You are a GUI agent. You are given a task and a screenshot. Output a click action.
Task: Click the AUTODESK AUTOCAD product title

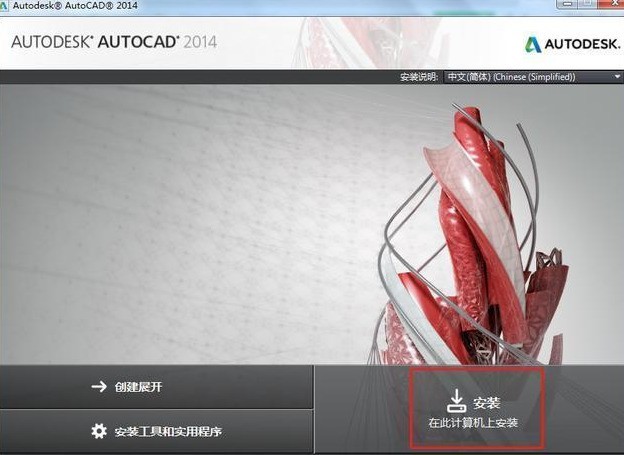(x=95, y=43)
